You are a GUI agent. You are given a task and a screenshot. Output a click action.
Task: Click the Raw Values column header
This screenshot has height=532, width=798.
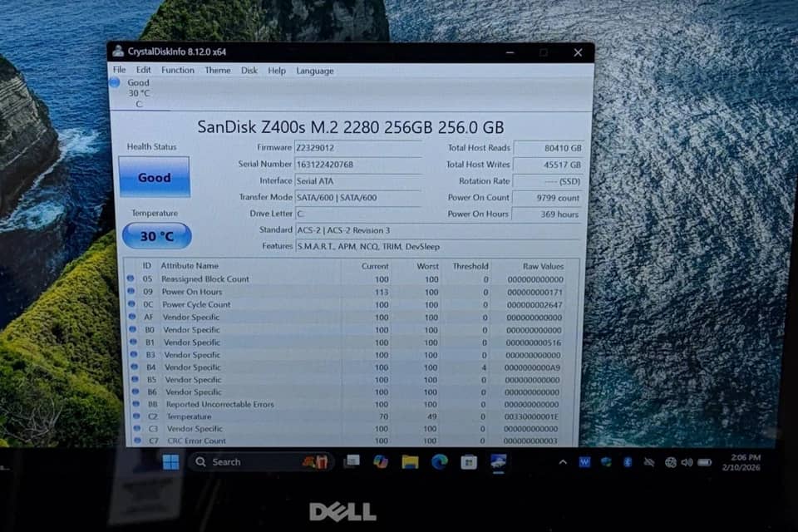[x=543, y=266]
